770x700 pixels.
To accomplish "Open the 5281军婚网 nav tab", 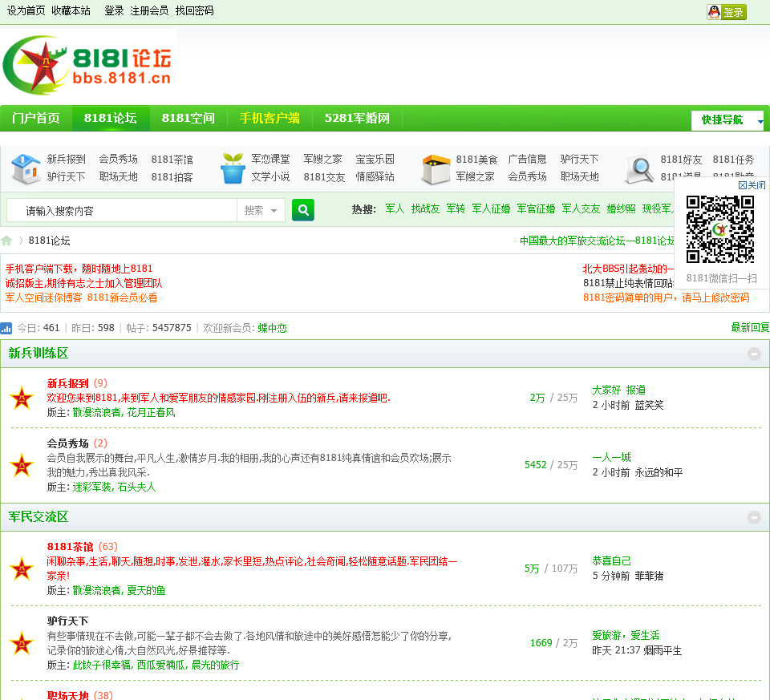I will (x=357, y=119).
